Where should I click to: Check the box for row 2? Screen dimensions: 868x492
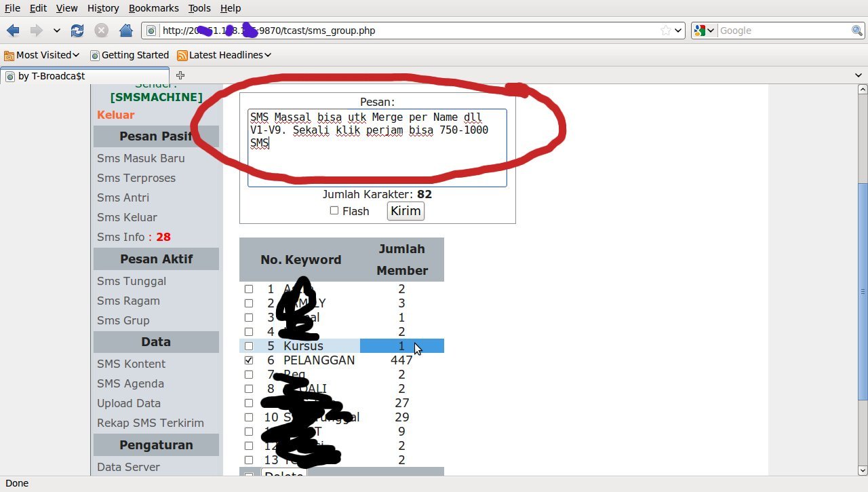[x=249, y=303]
